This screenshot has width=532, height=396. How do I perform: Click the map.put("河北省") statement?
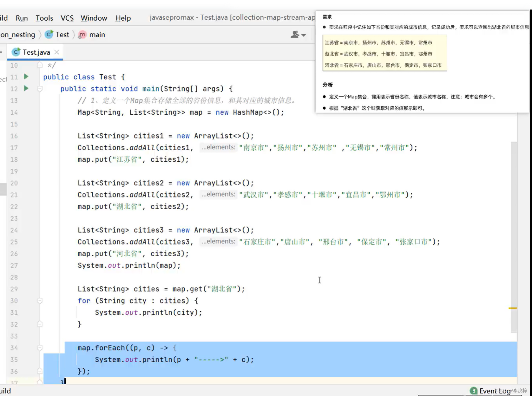point(133,253)
